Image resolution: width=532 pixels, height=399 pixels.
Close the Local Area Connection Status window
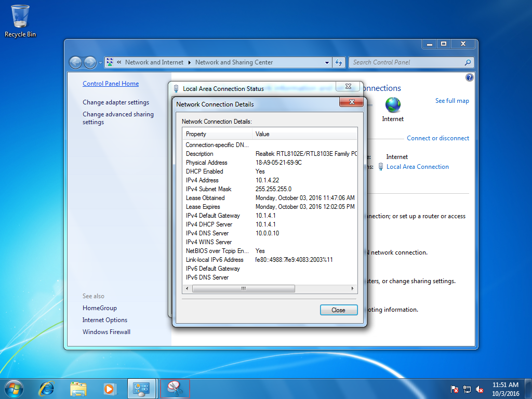[348, 87]
